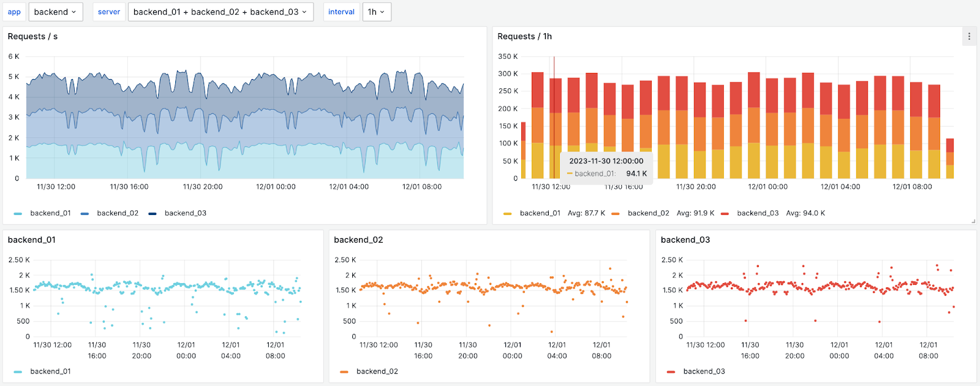Screen dimensions: 980x386
Task: Click the last short bar in Requests / 1h chart
Action: (949, 159)
